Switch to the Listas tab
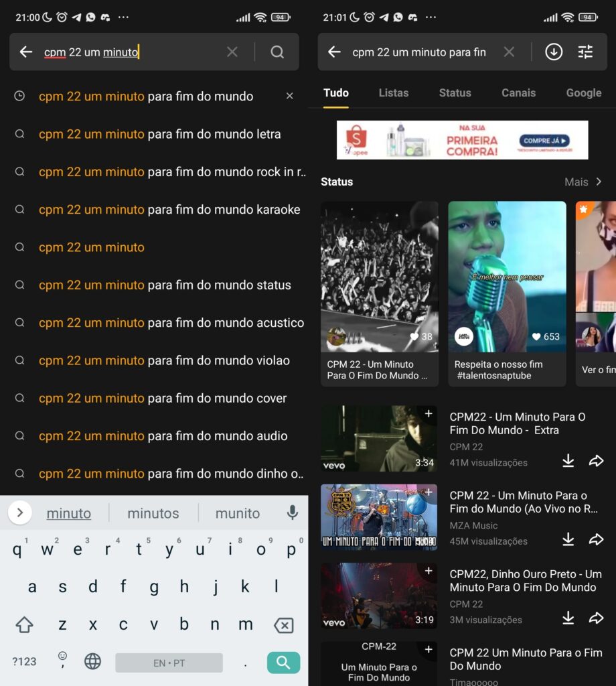 click(x=393, y=93)
